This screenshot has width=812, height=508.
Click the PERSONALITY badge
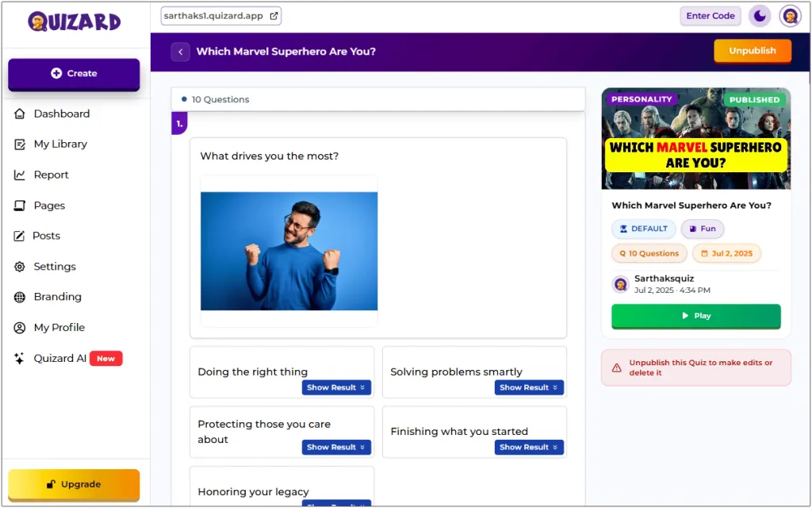641,99
